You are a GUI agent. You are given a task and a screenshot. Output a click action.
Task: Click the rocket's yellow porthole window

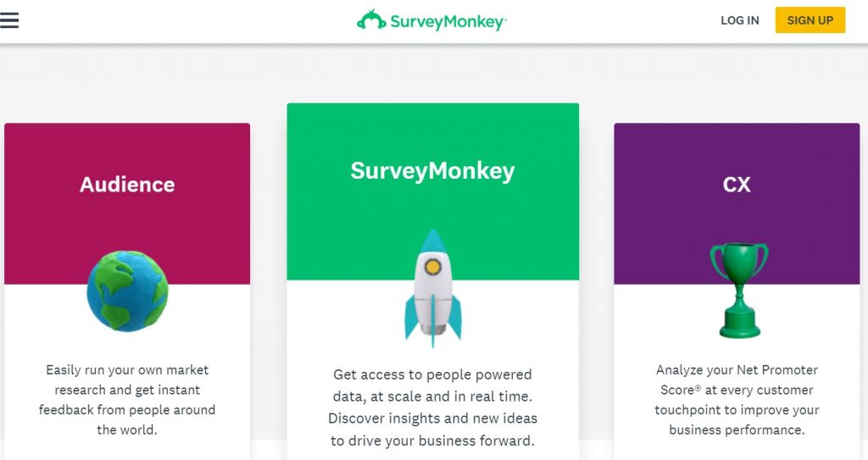[x=432, y=268]
